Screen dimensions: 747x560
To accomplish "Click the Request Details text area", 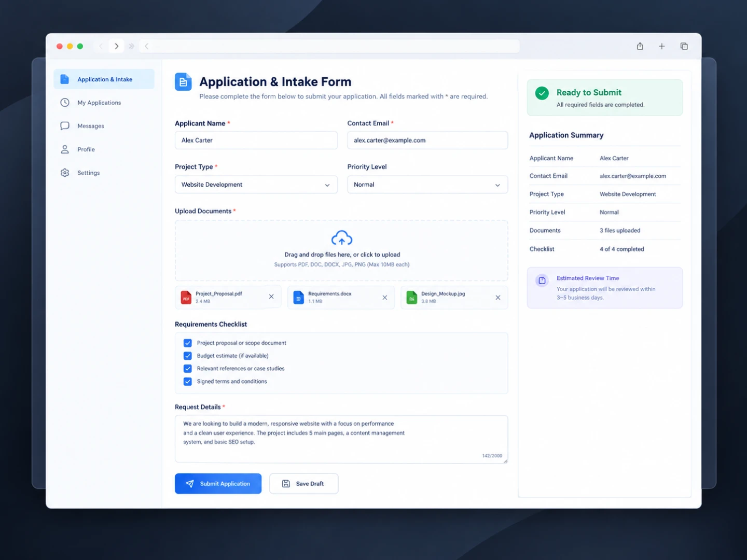I will click(341, 439).
